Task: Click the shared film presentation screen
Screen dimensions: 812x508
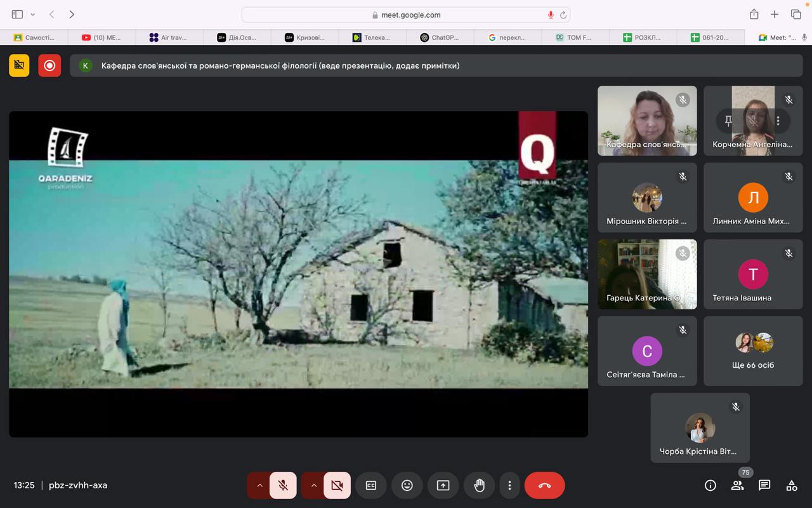Action: (298, 274)
